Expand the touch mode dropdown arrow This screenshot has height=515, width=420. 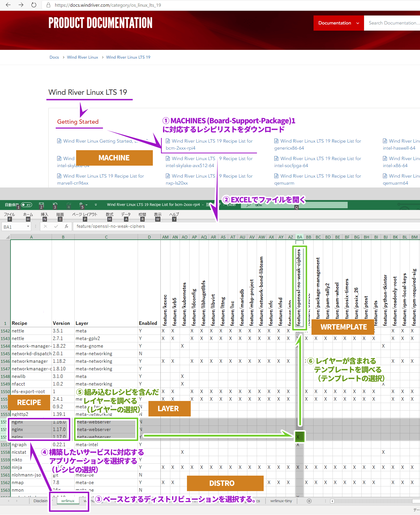click(x=87, y=205)
